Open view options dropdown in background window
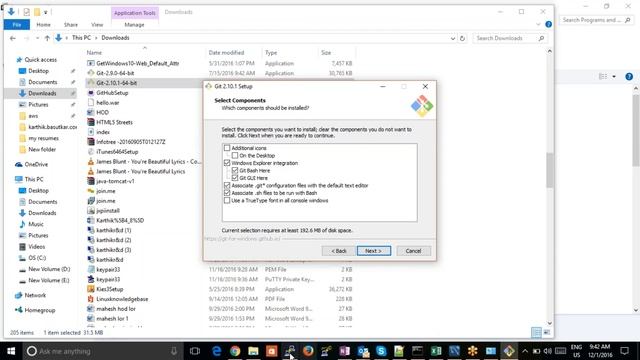Image resolution: width=640 pixels, height=360 pixels. (613, 76)
